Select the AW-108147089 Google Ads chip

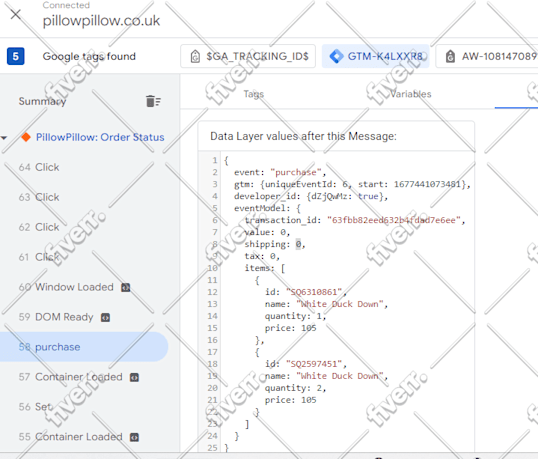tap(487, 56)
